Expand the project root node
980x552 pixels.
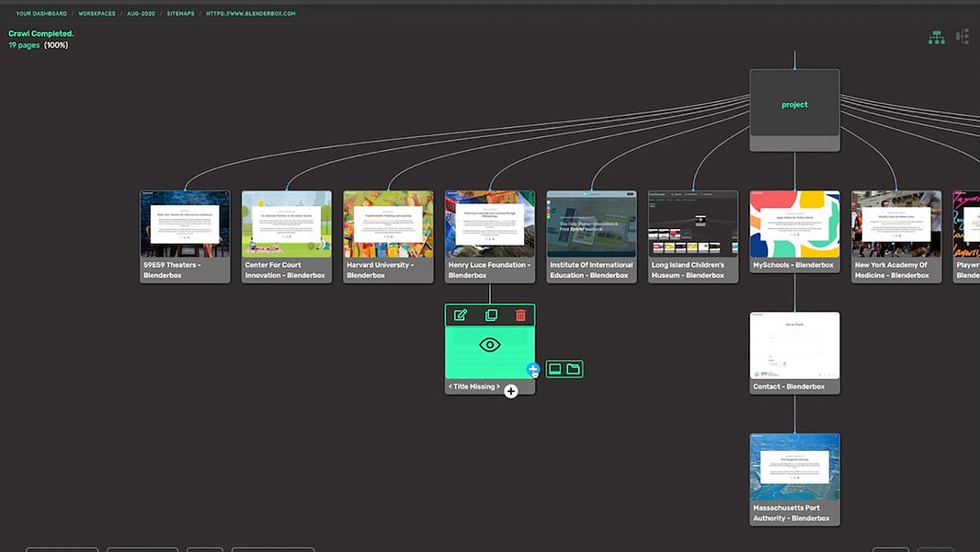[794, 104]
